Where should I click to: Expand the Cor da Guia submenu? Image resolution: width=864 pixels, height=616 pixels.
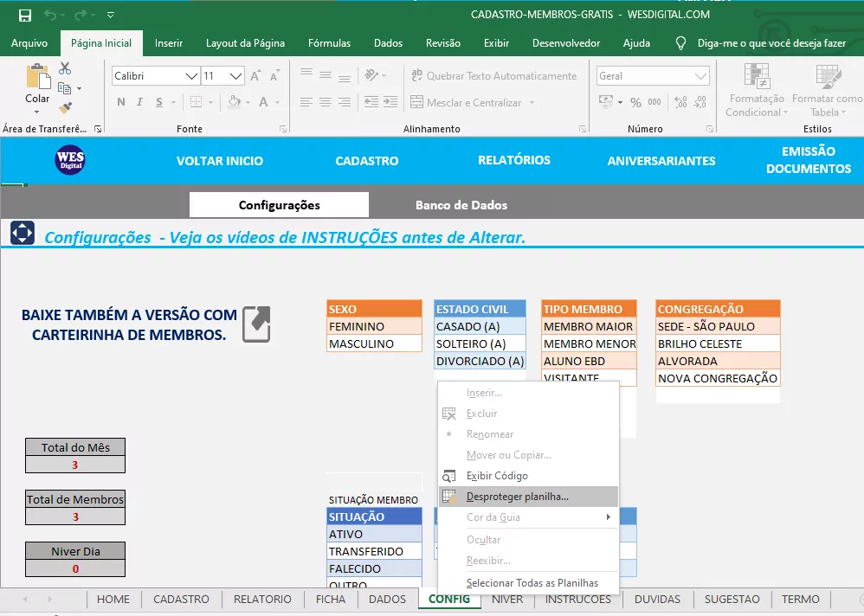(x=609, y=517)
